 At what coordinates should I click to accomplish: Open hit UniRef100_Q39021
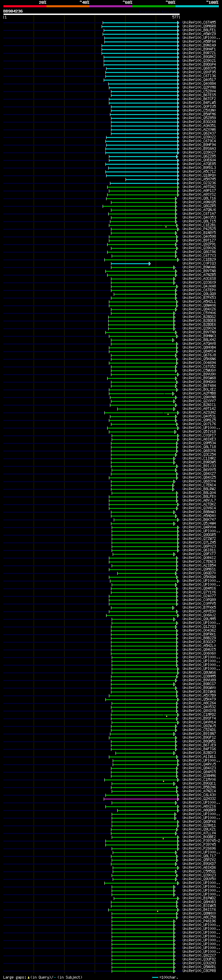click(199, 60)
